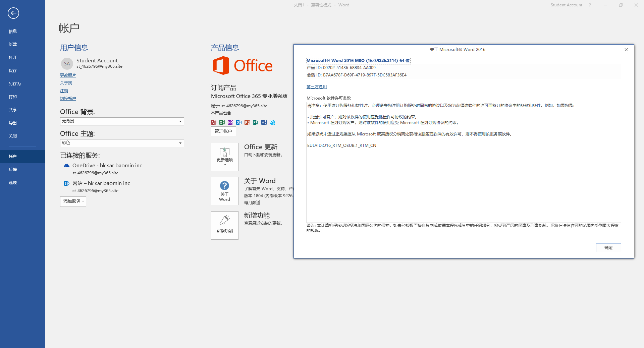Screen dimensions: 644x348
Task: Click the OneNote app icon
Action: tap(230, 122)
